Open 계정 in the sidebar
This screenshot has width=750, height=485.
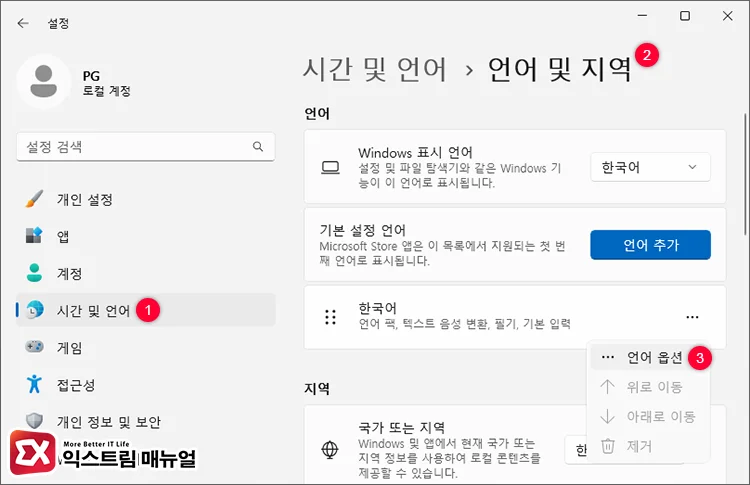point(146,273)
